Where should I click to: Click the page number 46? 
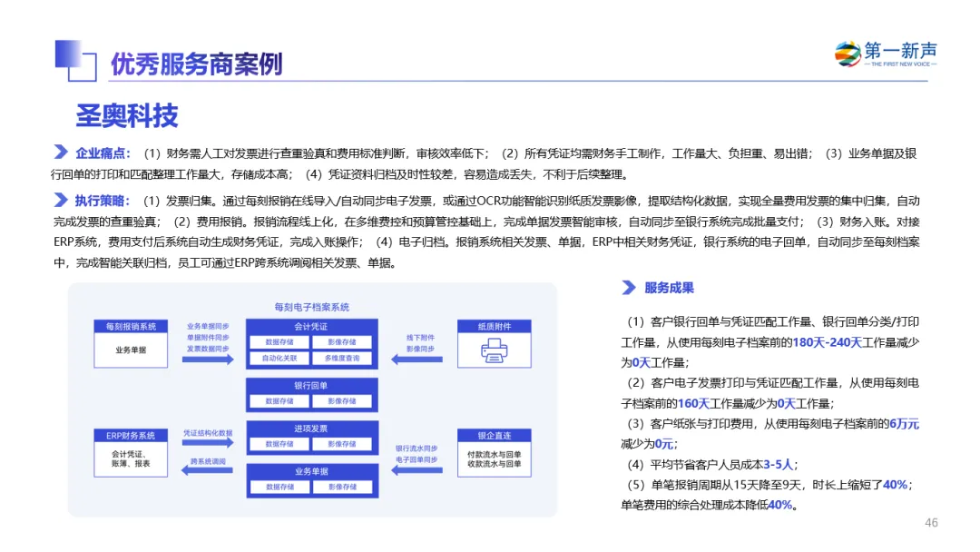931,523
